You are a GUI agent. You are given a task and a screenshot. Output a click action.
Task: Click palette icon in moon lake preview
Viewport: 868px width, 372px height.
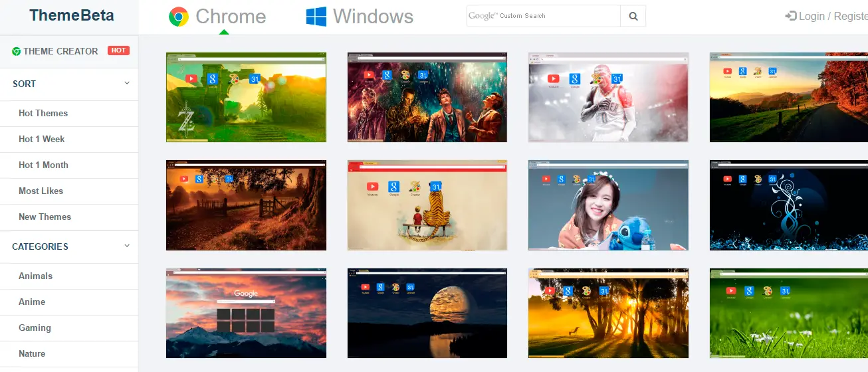[396, 287]
